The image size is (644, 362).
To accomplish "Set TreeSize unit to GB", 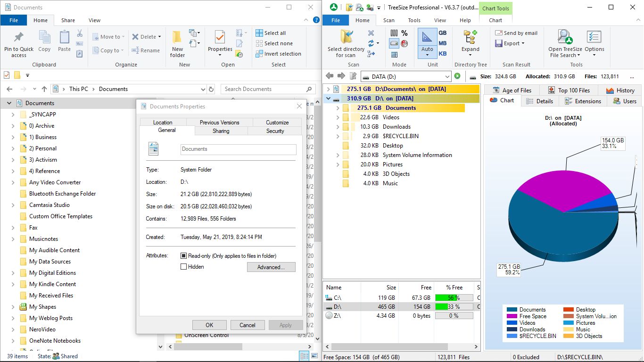I will [x=443, y=33].
